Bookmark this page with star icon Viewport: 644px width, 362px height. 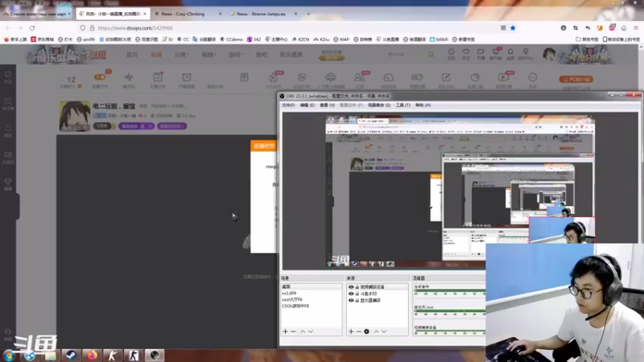(x=513, y=28)
